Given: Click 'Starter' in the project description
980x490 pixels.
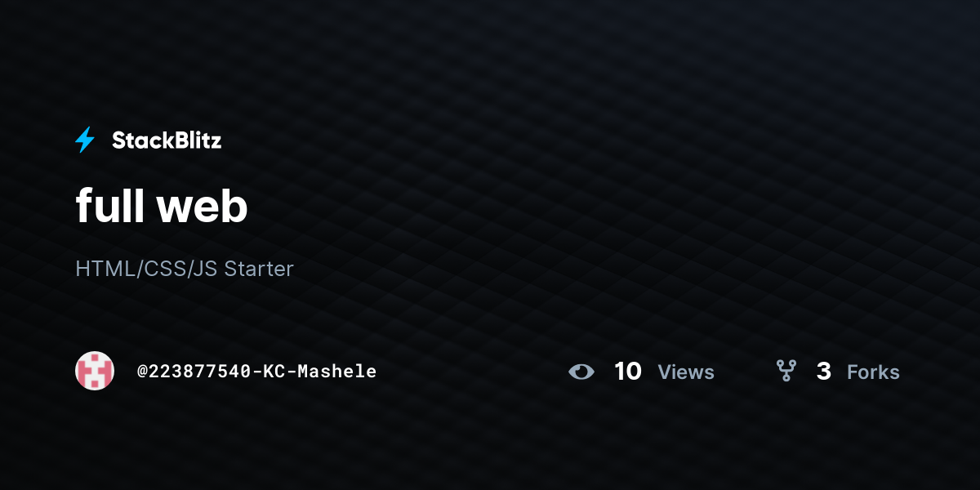Looking at the screenshot, I should 259,269.
